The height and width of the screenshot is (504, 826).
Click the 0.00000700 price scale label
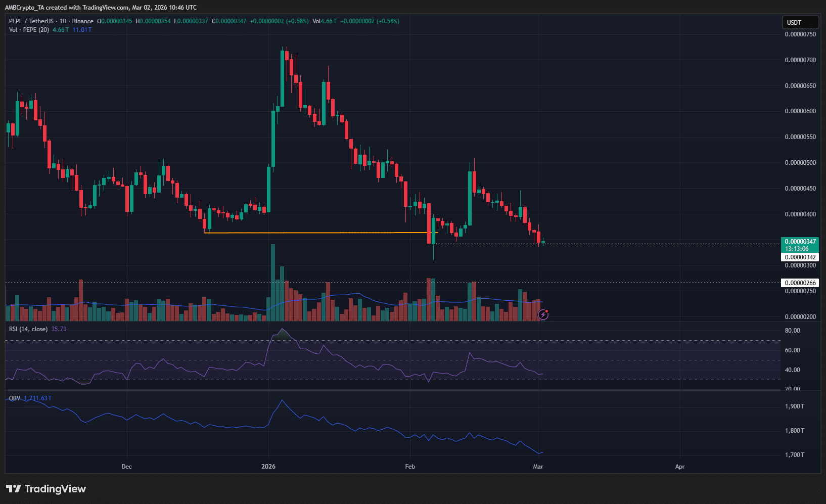click(x=800, y=60)
